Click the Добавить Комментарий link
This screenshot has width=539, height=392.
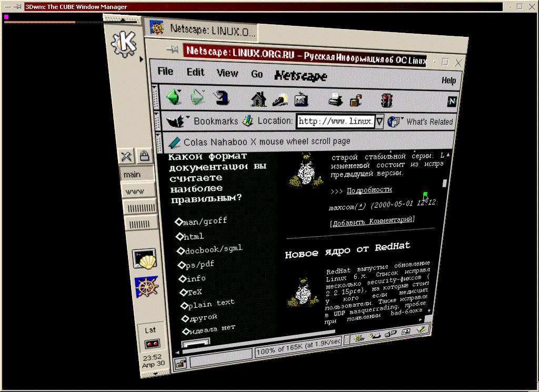372,221
